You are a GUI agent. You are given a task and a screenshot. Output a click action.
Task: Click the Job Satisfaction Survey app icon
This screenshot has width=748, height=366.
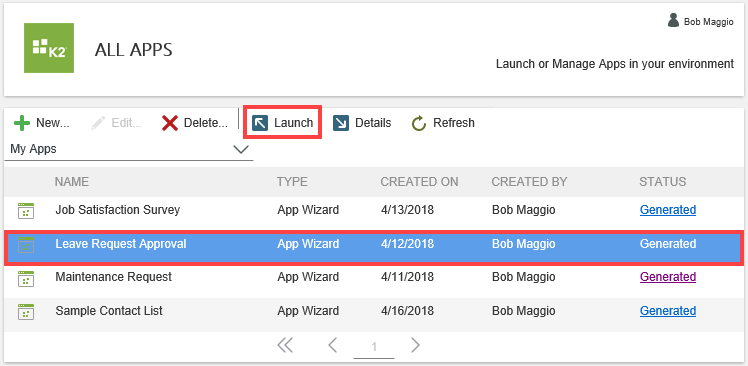click(26, 210)
